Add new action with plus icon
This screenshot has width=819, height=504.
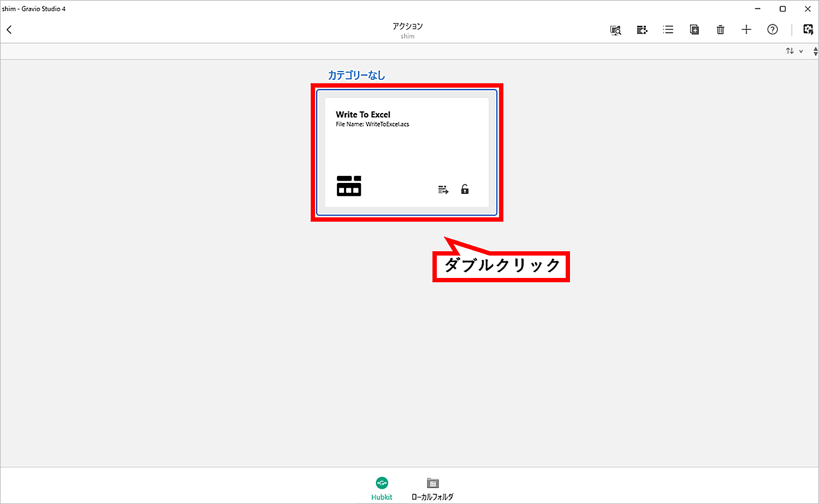tap(746, 29)
